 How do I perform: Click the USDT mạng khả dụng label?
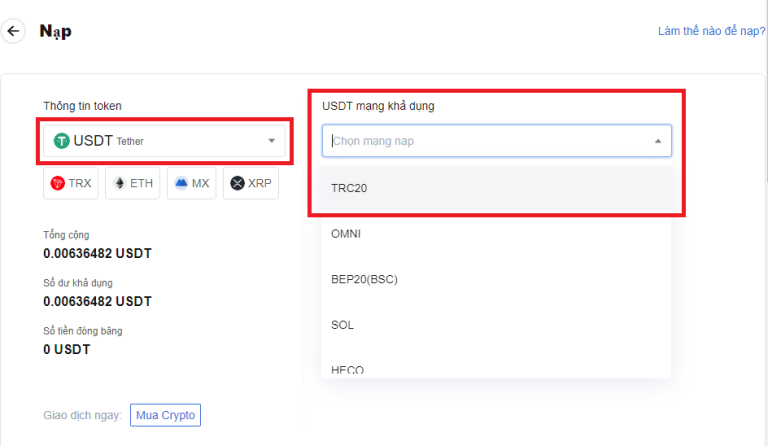coord(378,106)
